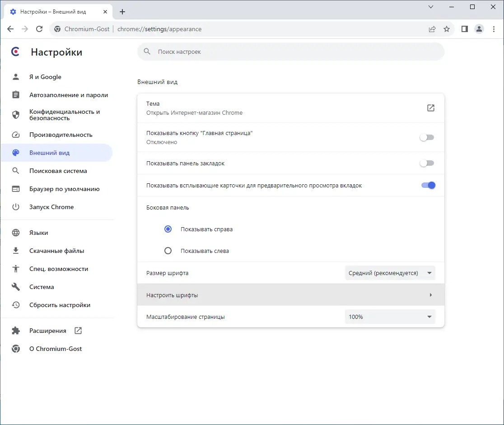Image resolution: width=504 pixels, height=425 pixels.
Task: Open the side panel toolbar icon
Action: click(464, 29)
